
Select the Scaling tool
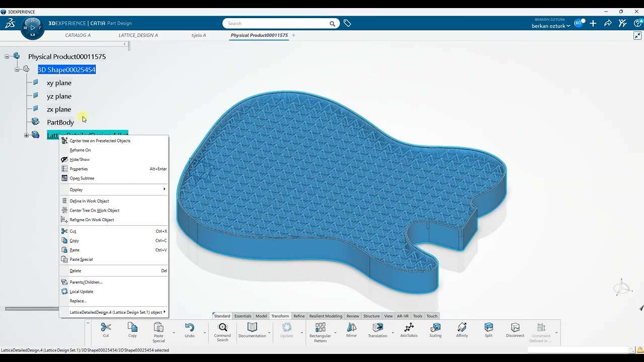(x=435, y=330)
